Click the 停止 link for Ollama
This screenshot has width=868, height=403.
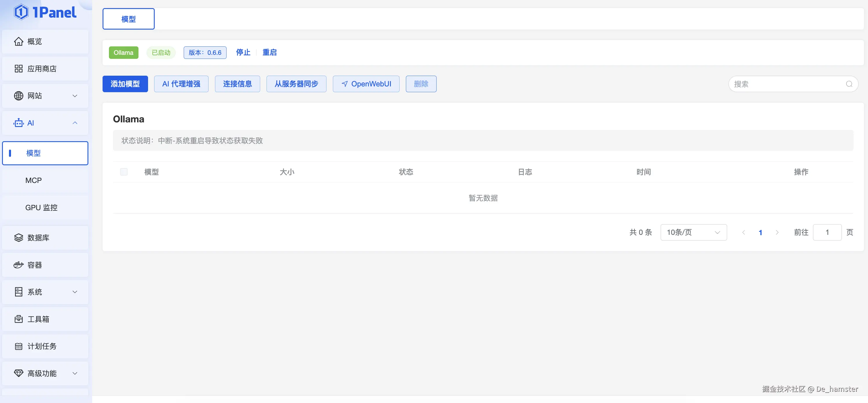[243, 52]
